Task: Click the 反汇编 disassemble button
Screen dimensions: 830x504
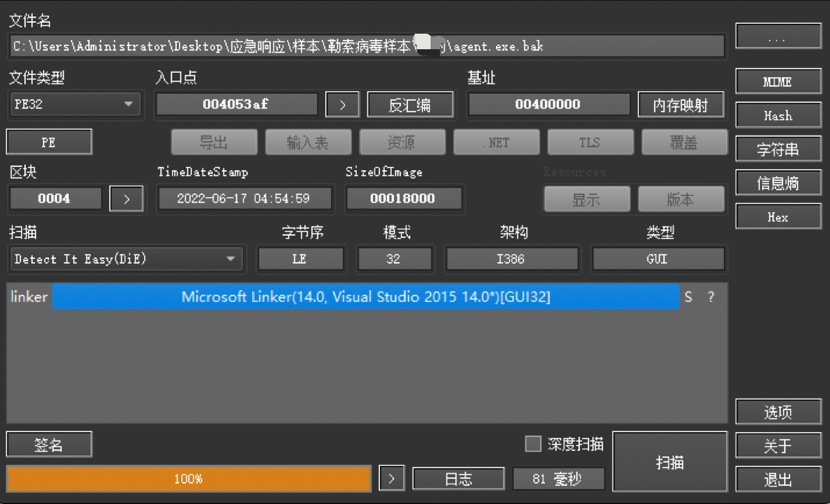Action: point(410,105)
